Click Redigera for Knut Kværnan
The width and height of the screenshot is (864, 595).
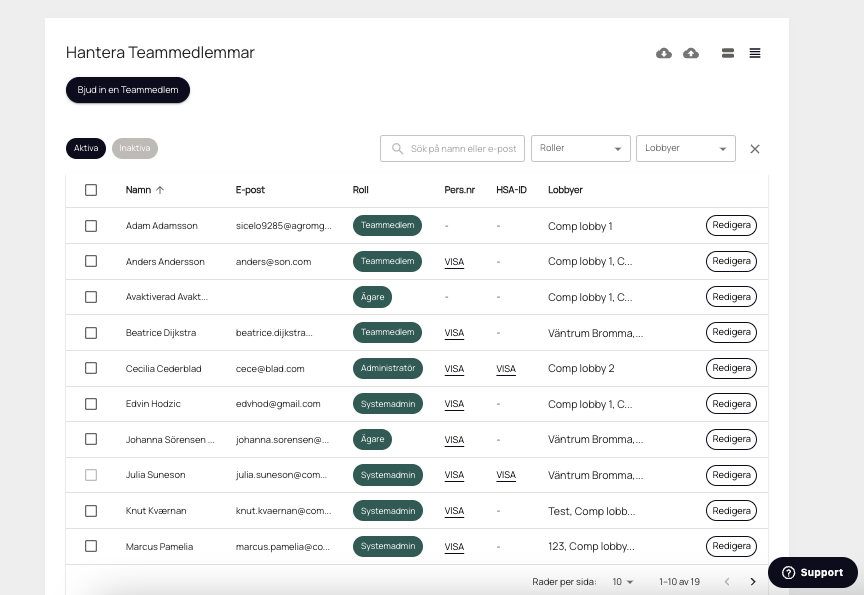(x=731, y=511)
